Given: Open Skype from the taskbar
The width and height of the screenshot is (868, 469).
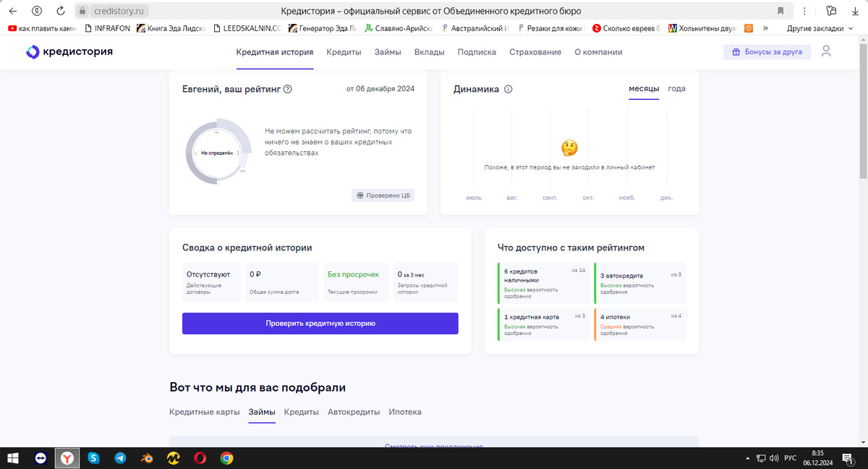Looking at the screenshot, I should [93, 458].
